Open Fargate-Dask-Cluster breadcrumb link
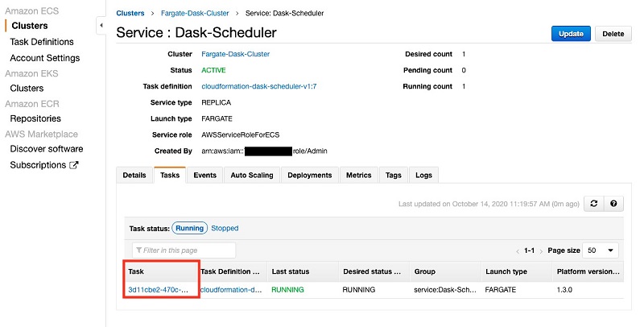The height and width of the screenshot is (327, 644). pos(195,13)
